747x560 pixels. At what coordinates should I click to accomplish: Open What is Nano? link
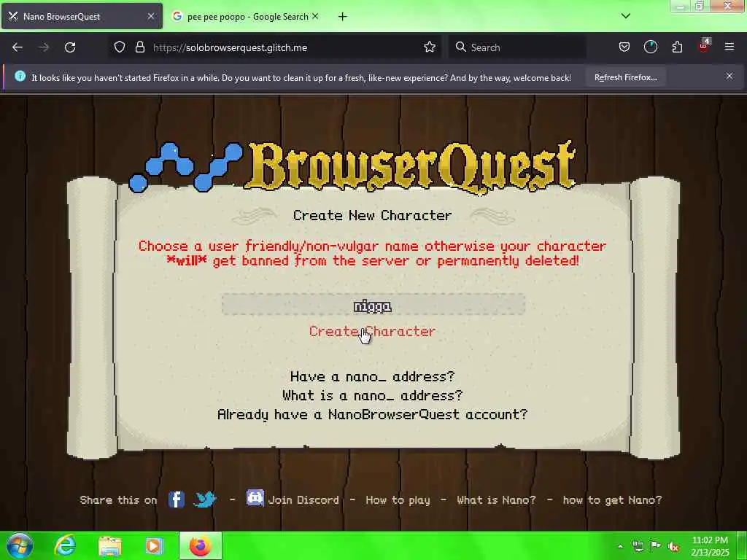[496, 500]
